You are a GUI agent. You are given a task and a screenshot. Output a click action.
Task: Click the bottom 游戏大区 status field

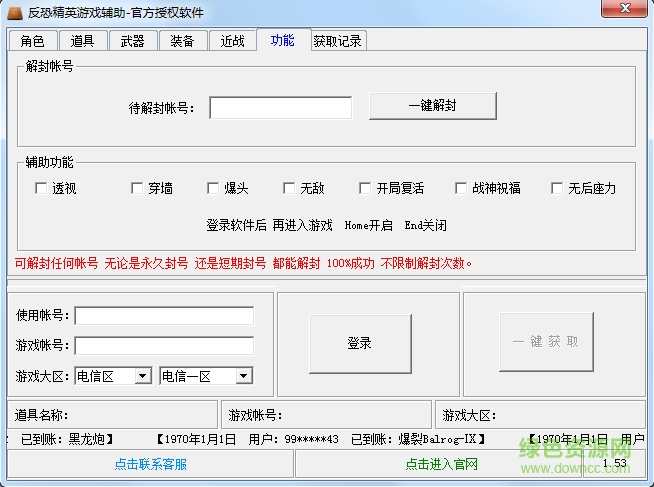pyautogui.click(x=541, y=415)
